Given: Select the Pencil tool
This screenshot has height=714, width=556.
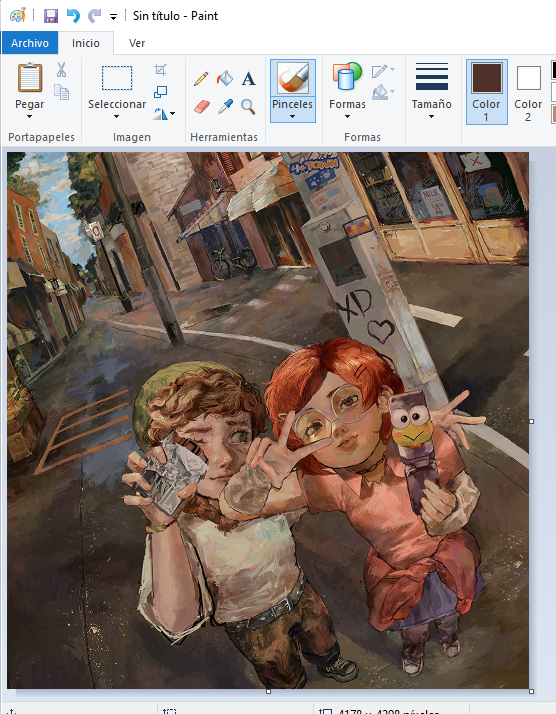Looking at the screenshot, I should point(201,78).
